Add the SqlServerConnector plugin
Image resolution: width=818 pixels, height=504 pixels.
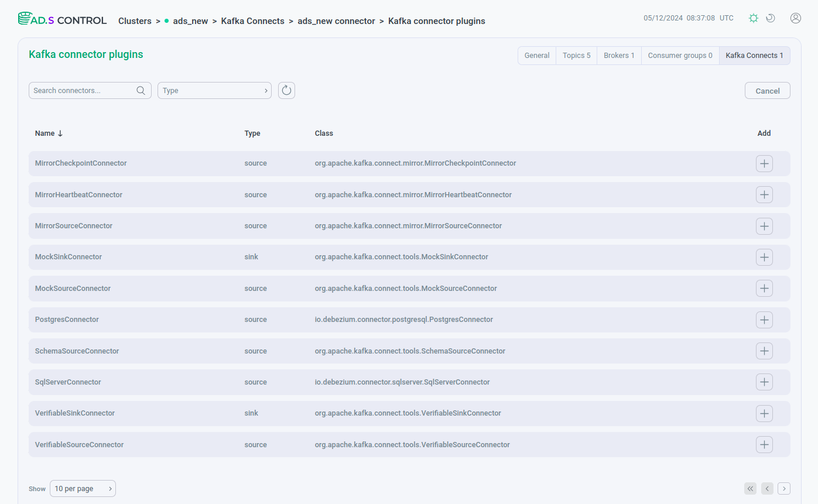[764, 382]
